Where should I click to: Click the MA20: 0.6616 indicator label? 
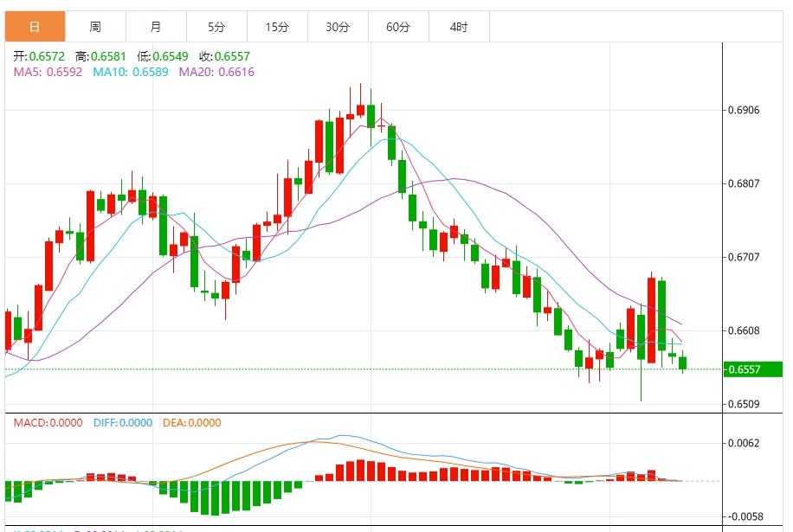pos(217,72)
